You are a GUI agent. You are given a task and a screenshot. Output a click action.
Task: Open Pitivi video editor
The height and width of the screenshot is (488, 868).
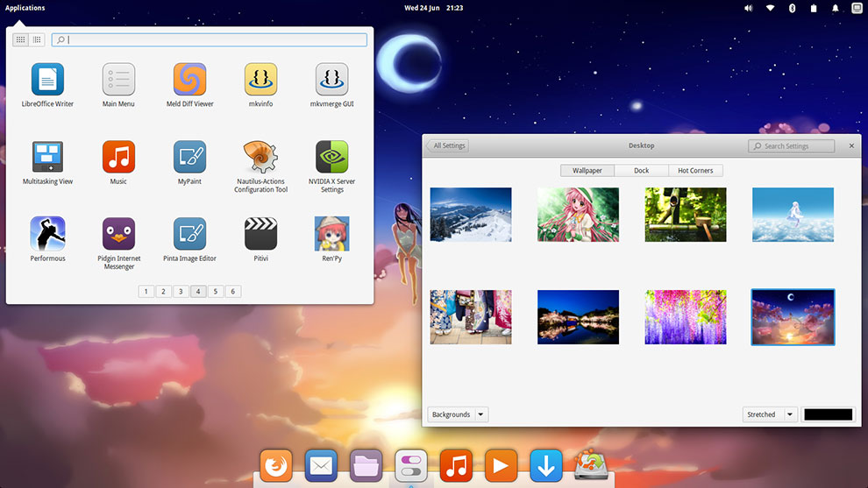pos(260,235)
